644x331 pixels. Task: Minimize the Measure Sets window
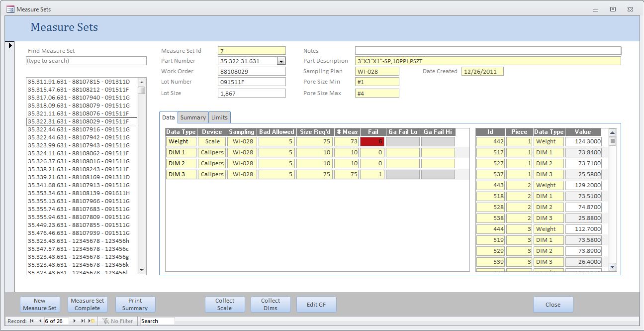596,9
